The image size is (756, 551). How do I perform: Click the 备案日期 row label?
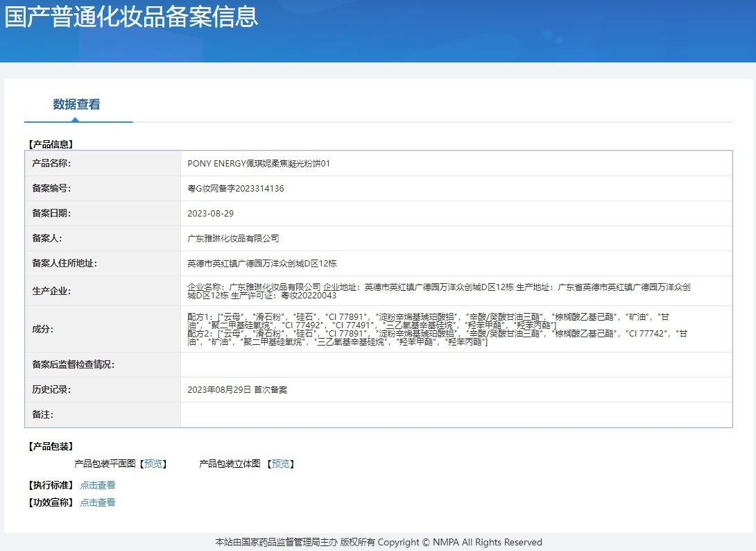[51, 213]
